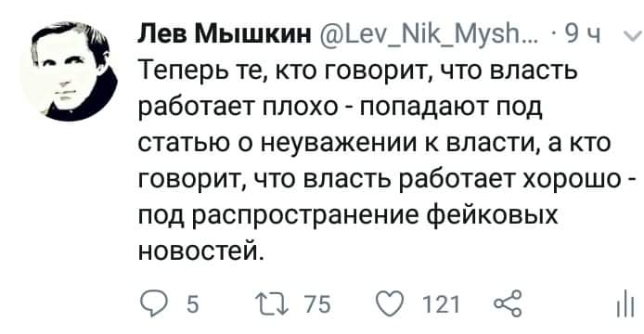Click the reply count showing 5
644x334 pixels.
193,305
